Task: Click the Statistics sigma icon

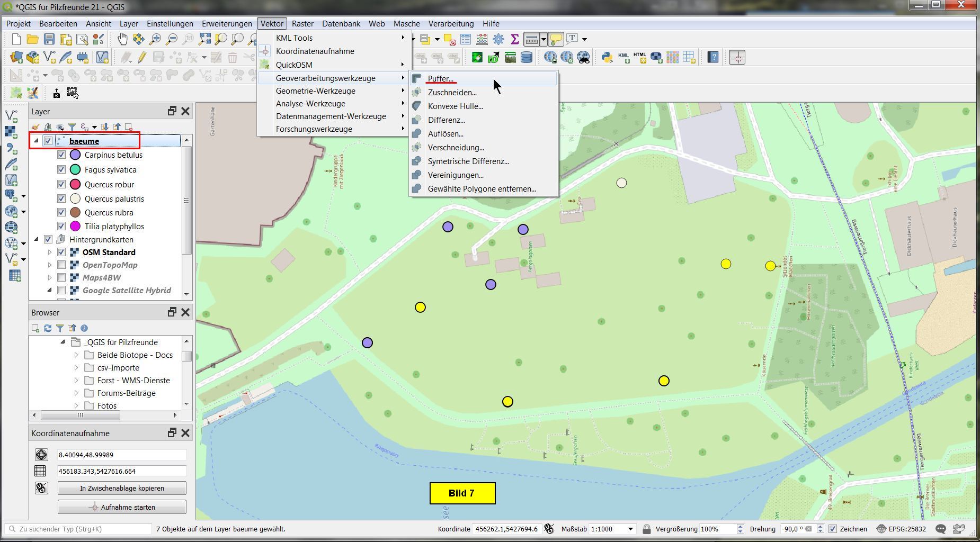Action: (x=514, y=39)
